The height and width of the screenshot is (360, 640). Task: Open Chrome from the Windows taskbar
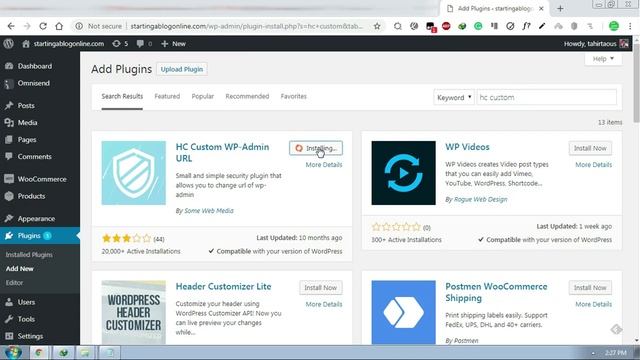click(x=39, y=353)
